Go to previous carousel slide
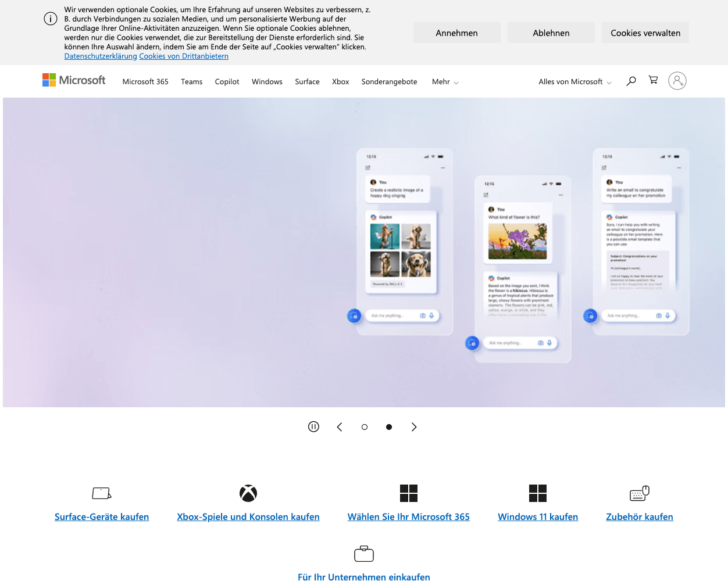This screenshot has width=728, height=581. point(340,427)
